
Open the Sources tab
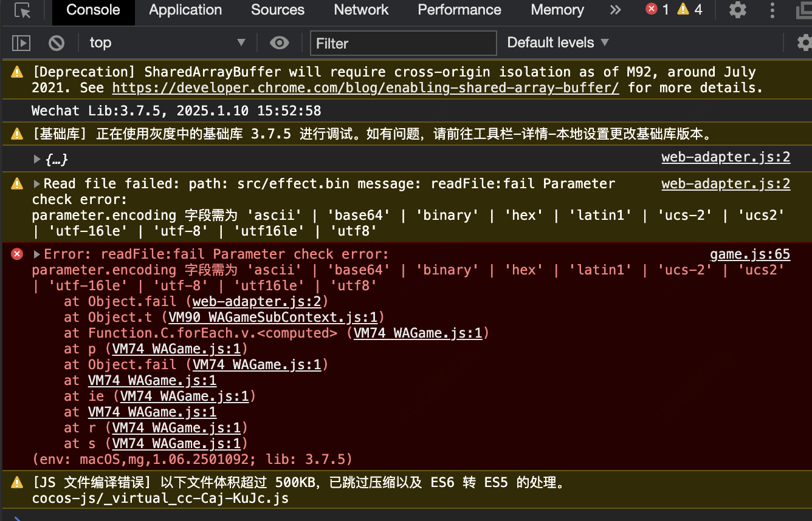click(278, 10)
